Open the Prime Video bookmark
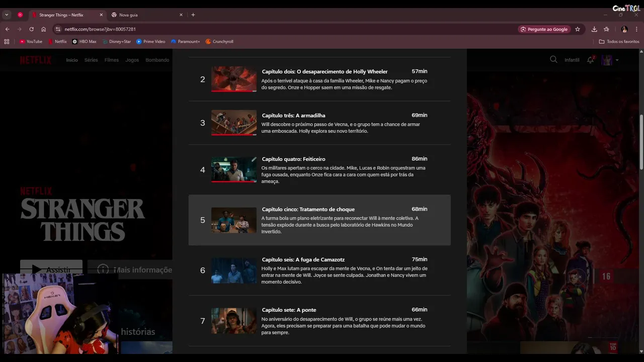The image size is (644, 362). pyautogui.click(x=150, y=42)
